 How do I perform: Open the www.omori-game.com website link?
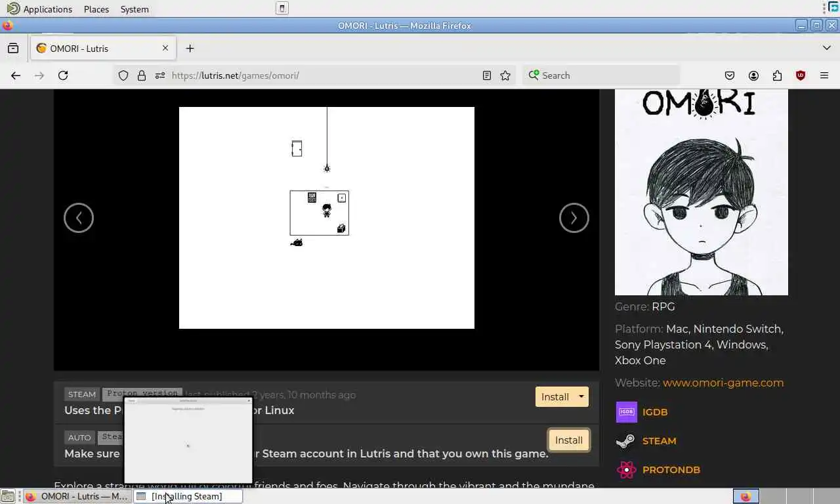[723, 383]
